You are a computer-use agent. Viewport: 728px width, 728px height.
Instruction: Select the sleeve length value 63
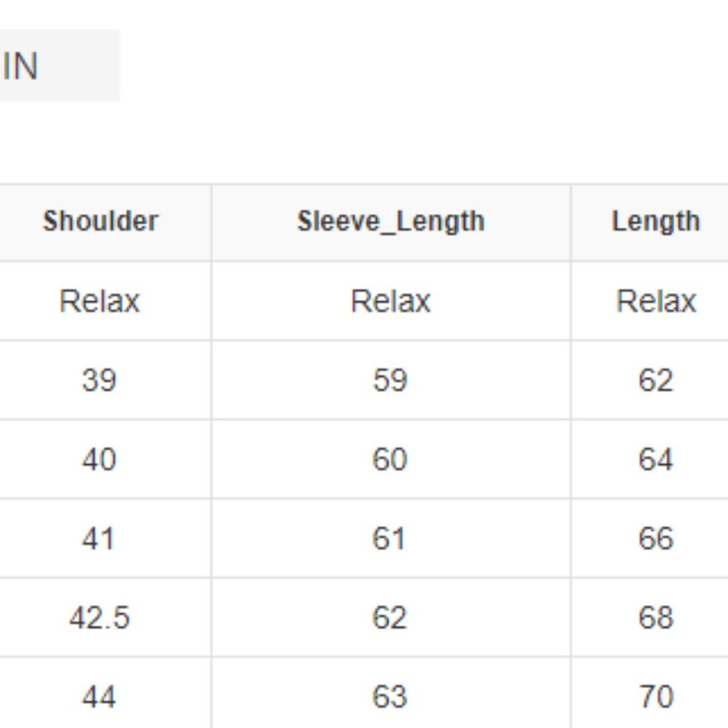pyautogui.click(x=390, y=697)
